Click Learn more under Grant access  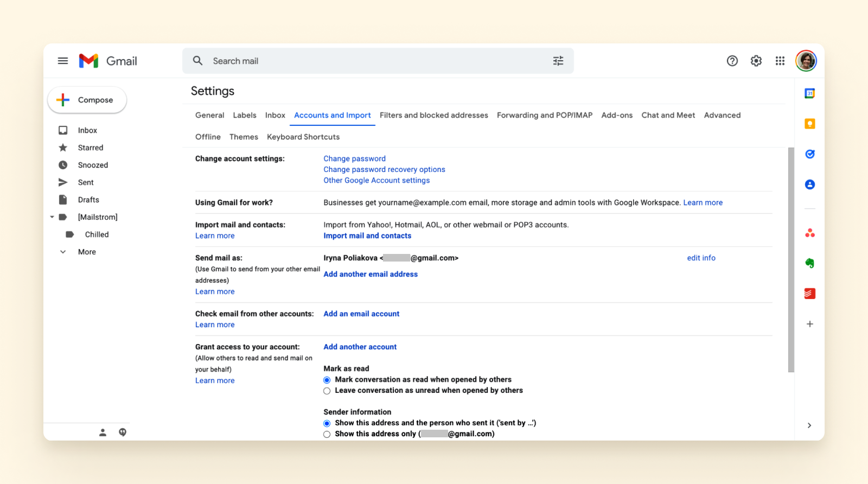coord(215,380)
